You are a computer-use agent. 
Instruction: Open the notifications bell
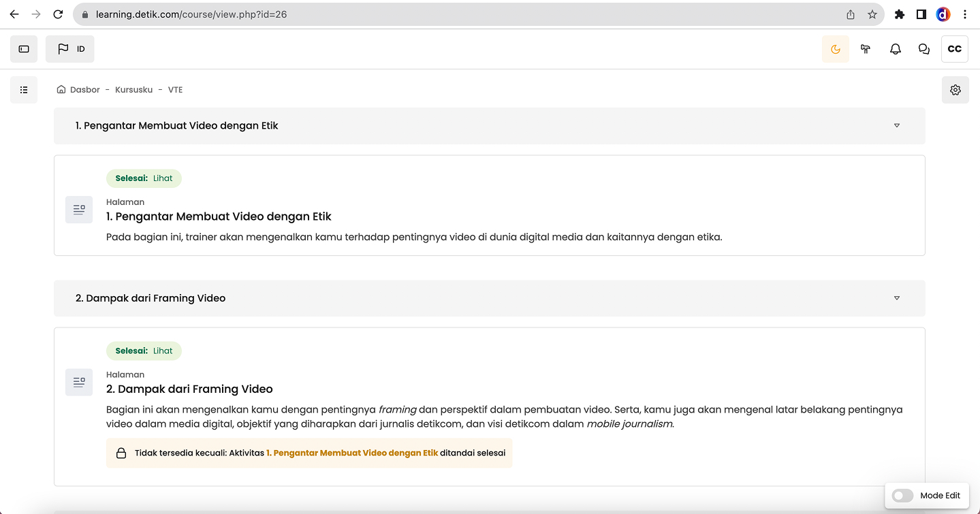(x=896, y=49)
